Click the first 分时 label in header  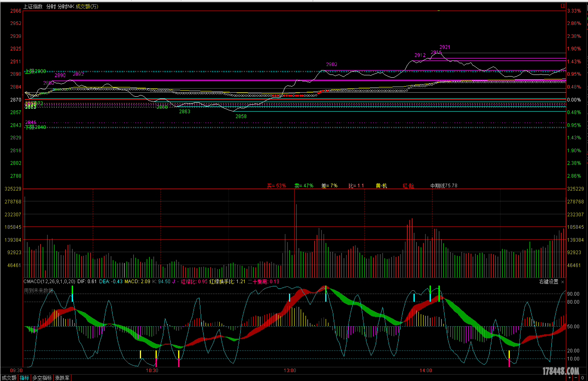(51, 6)
